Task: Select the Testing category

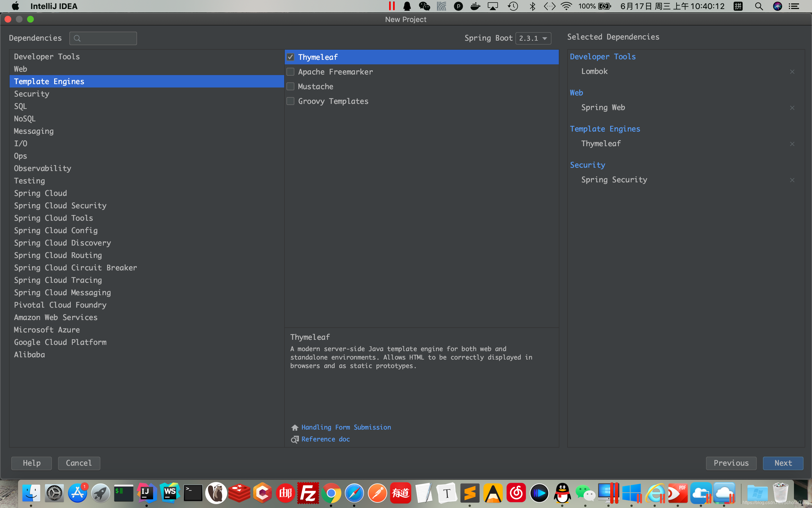Action: click(x=147, y=181)
